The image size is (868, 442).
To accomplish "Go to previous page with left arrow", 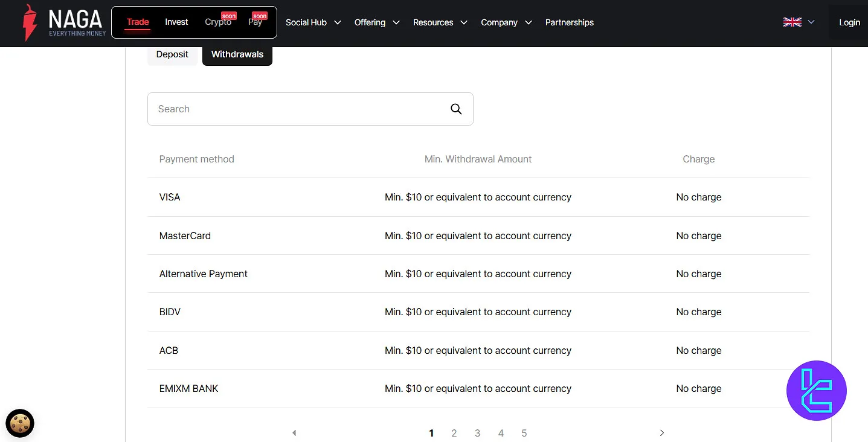I will pos(294,433).
